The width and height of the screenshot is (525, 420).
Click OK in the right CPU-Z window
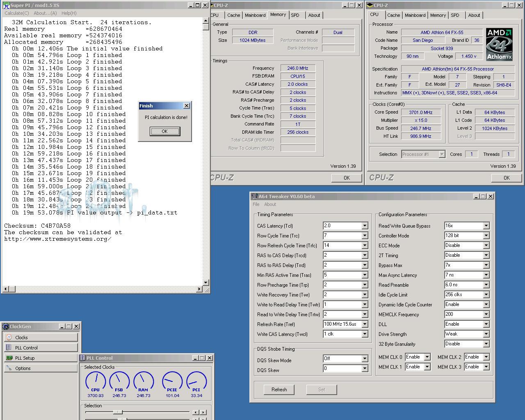(x=507, y=178)
